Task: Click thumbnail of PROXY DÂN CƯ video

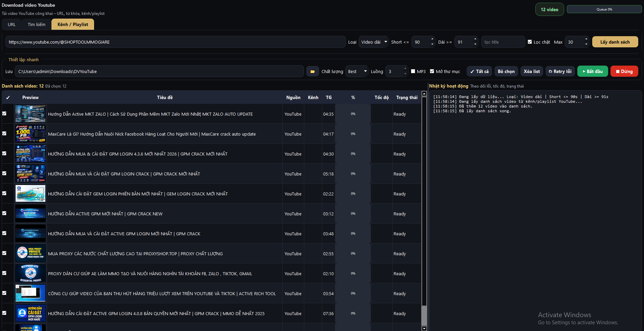Action: coord(30,273)
